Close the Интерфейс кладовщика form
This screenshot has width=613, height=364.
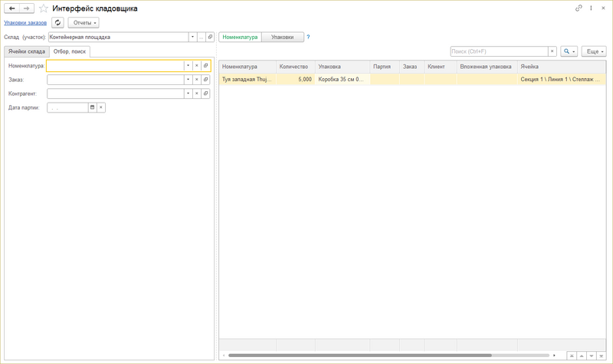[603, 8]
